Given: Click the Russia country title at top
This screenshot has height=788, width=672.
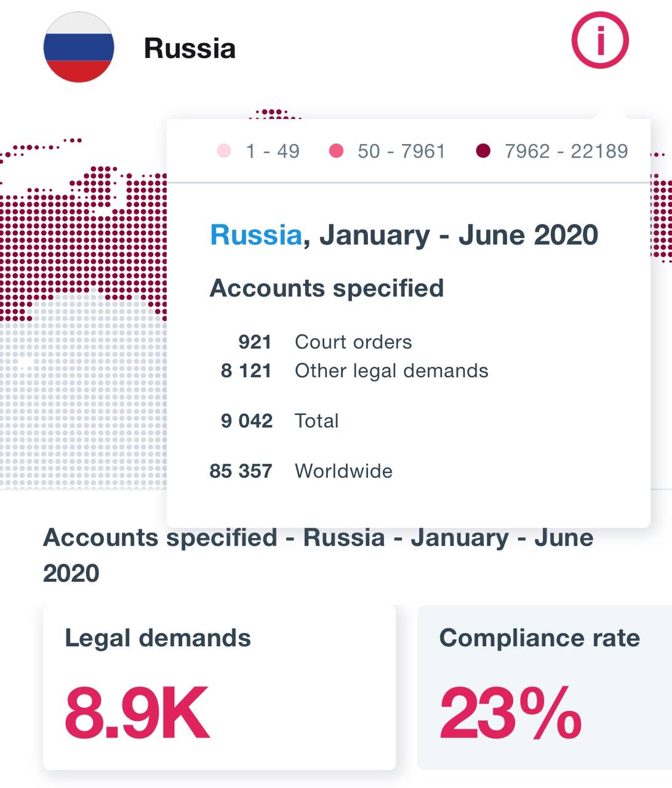Looking at the screenshot, I should click(190, 49).
